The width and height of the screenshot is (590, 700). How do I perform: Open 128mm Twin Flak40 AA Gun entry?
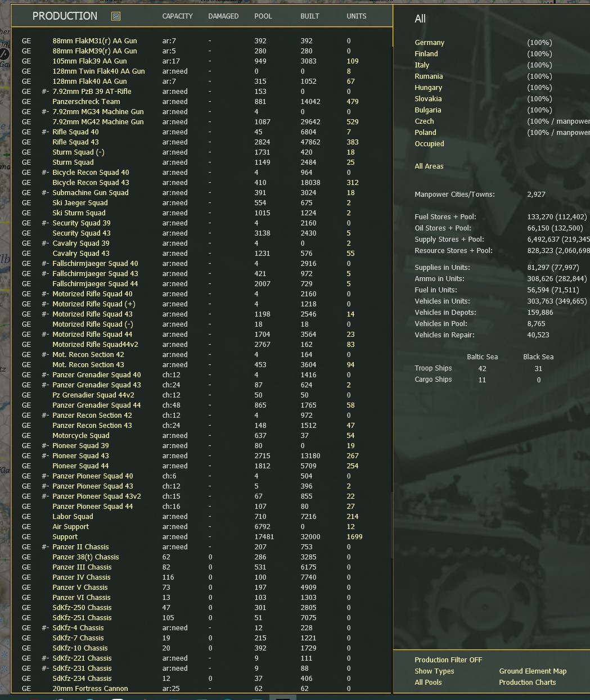coord(98,71)
